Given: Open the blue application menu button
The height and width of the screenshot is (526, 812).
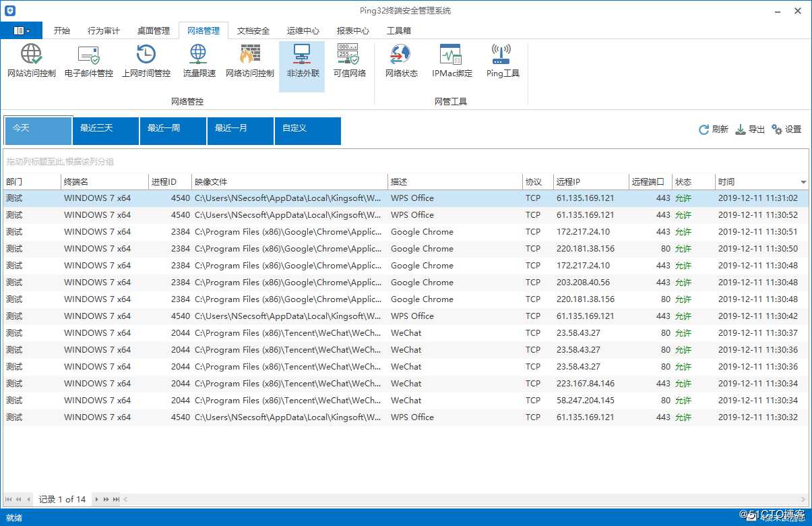Looking at the screenshot, I should tap(22, 30).
